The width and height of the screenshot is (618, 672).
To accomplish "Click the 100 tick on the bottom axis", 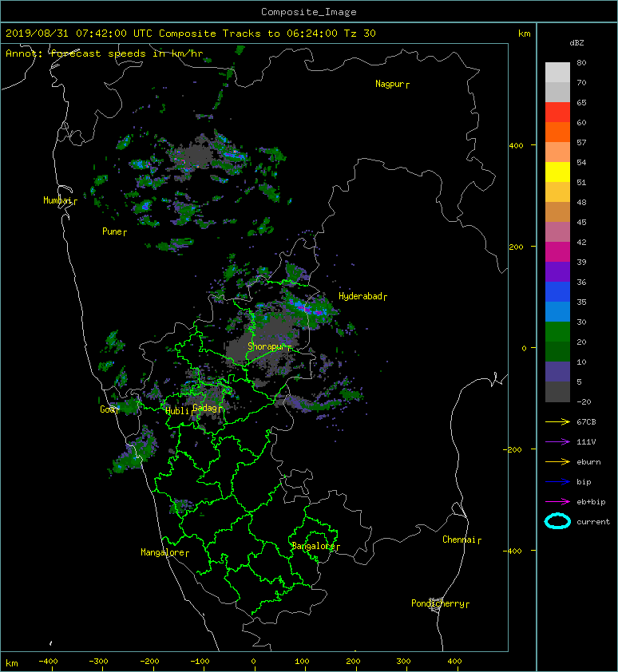I will click(x=303, y=662).
